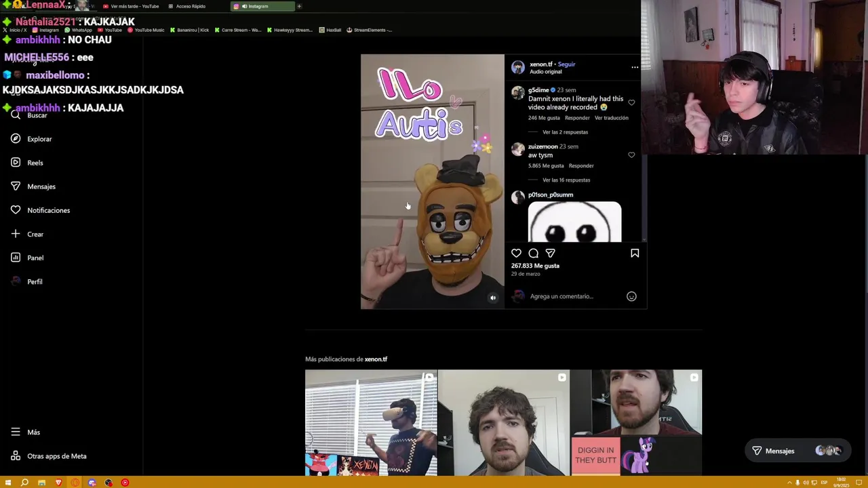Open emoji picker in comment box

pos(631,296)
